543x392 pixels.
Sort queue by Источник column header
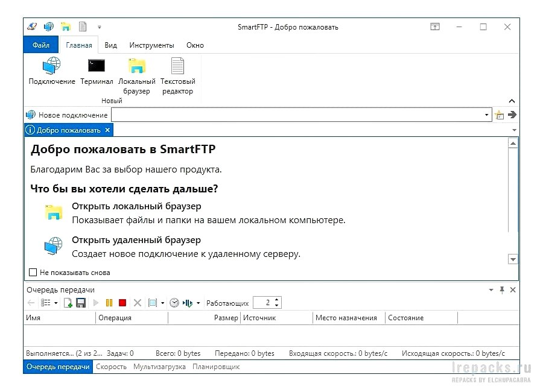(277, 318)
